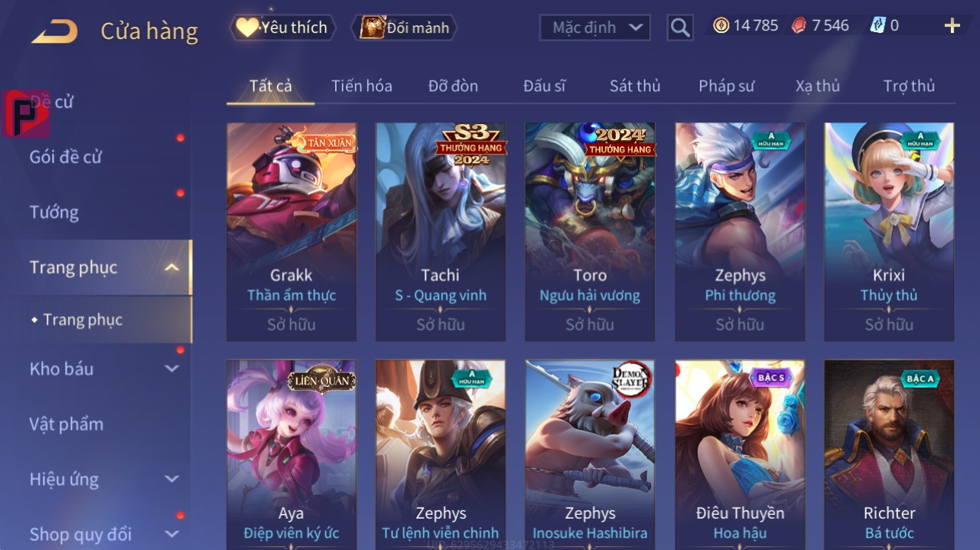Go to Tướng in the sidebar

point(54,212)
